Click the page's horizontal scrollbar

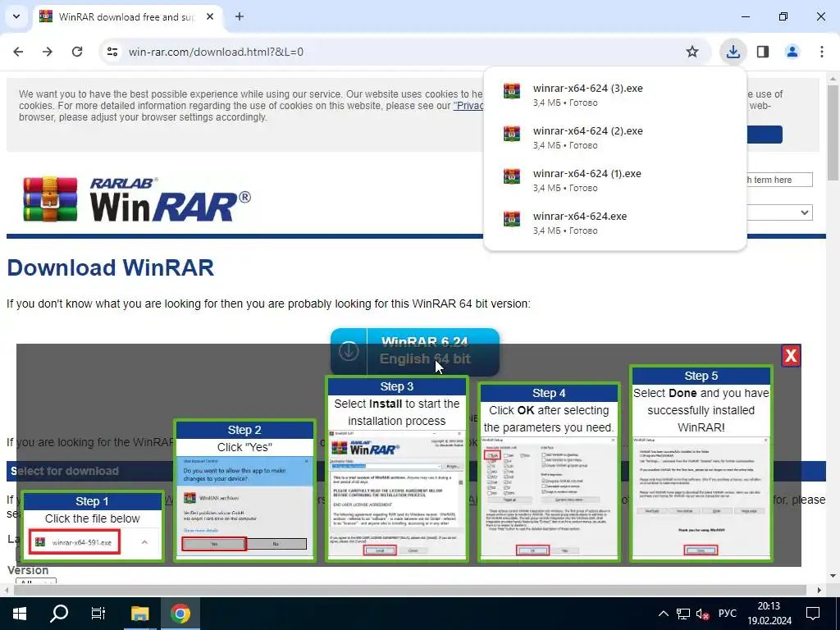pyautogui.click(x=410, y=590)
